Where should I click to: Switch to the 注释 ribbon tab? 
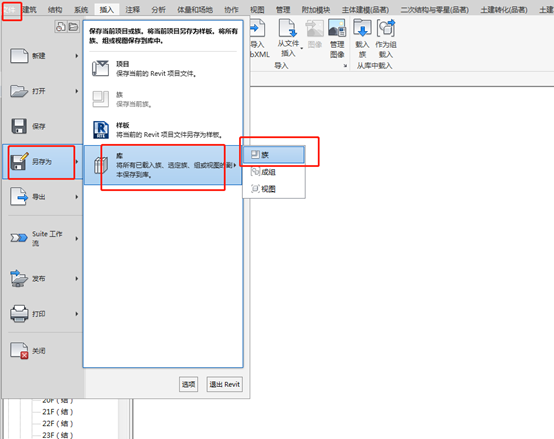coord(132,10)
